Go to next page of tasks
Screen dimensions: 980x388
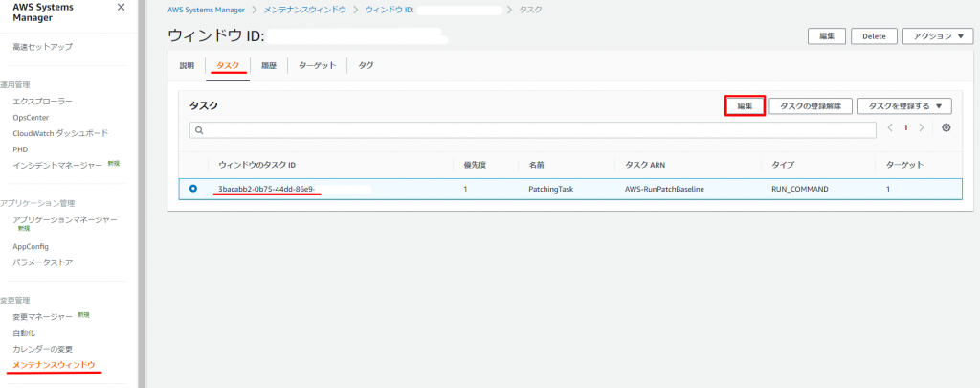pyautogui.click(x=922, y=127)
